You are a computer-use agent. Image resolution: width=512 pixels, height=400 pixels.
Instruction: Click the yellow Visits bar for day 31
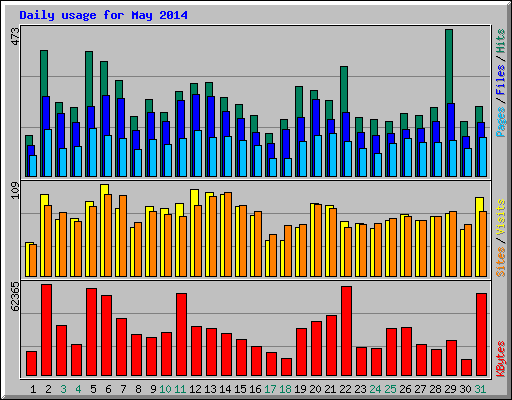pyautogui.click(x=479, y=204)
